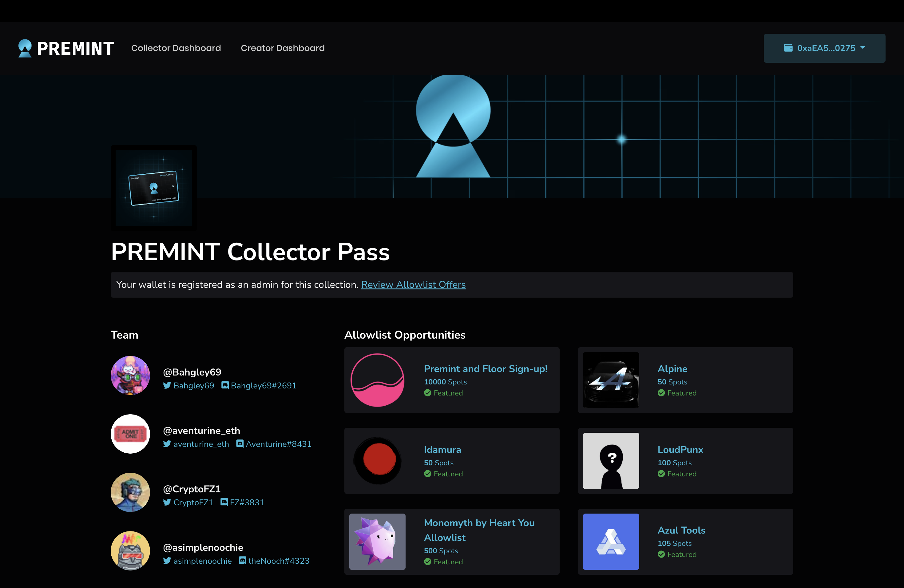Open the Creator Dashboard menu
The height and width of the screenshot is (588, 904).
click(283, 48)
